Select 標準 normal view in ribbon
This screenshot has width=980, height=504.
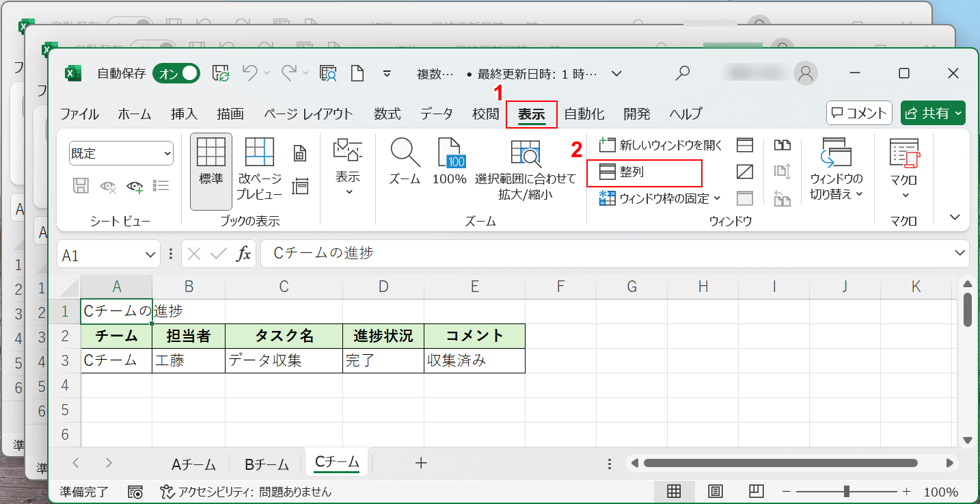pyautogui.click(x=211, y=170)
